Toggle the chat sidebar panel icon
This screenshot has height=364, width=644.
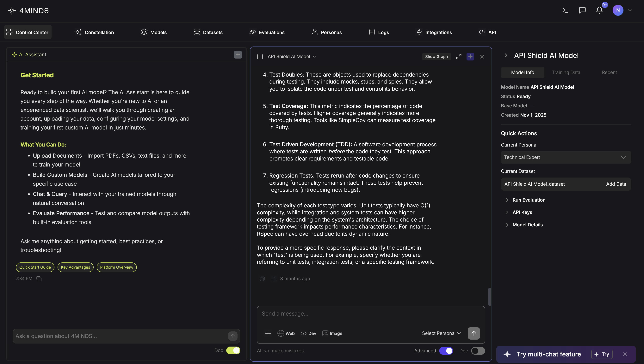(260, 57)
